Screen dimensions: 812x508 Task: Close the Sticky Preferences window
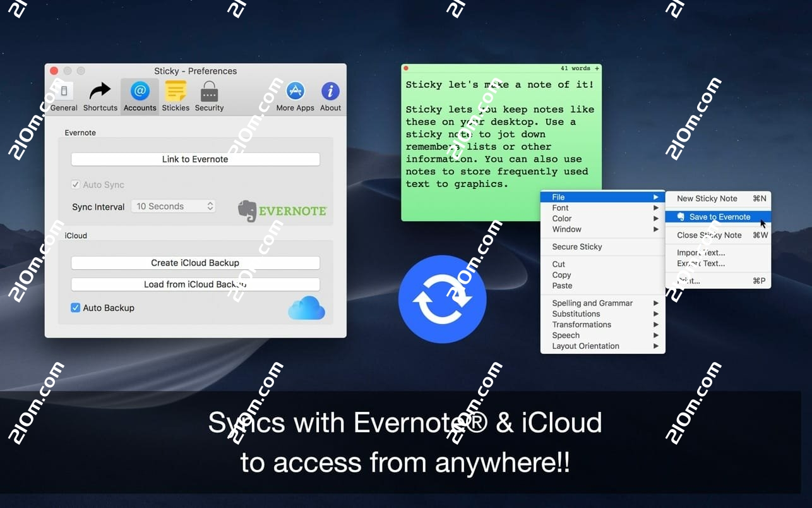[54, 71]
